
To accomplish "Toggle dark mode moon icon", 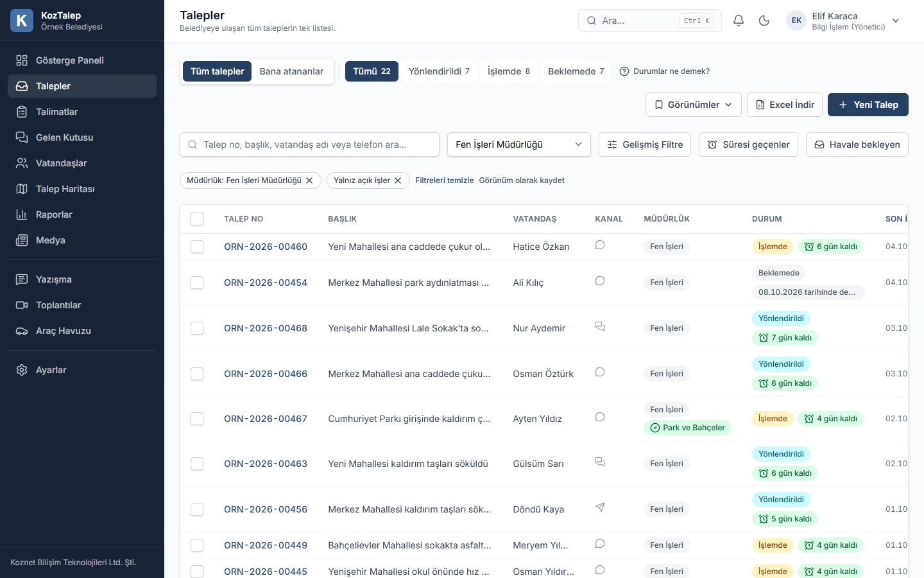I will coord(764,21).
